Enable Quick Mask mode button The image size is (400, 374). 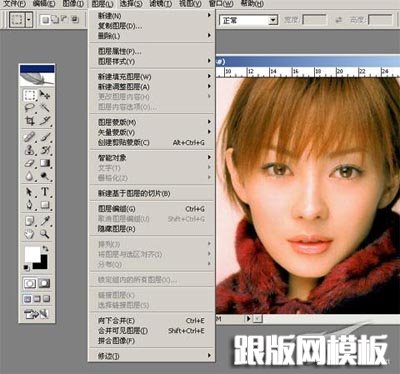pyautogui.click(x=44, y=283)
